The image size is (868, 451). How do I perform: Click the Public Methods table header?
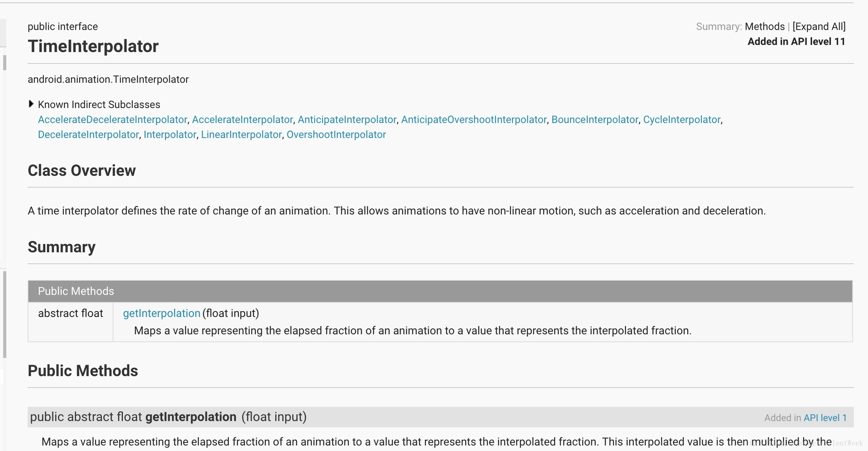tap(76, 291)
